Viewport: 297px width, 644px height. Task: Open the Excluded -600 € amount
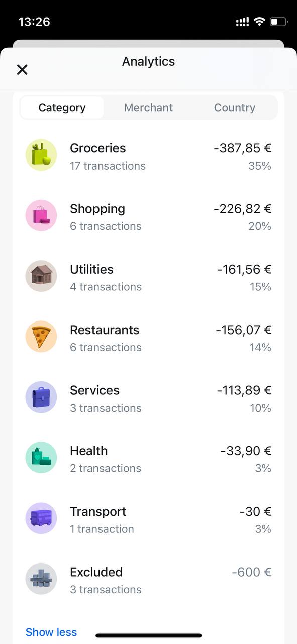(x=252, y=572)
